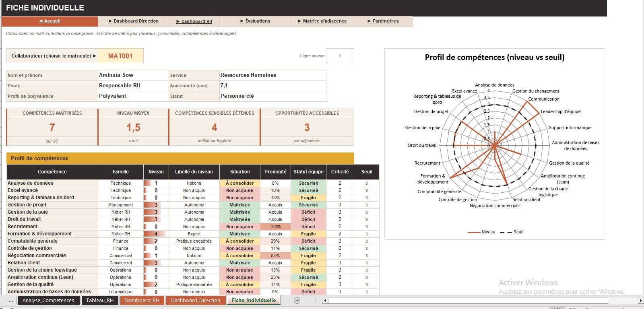Image resolution: width=644 pixels, height=309 pixels.
Task: Navigate to Évaluations page
Action: (255, 21)
